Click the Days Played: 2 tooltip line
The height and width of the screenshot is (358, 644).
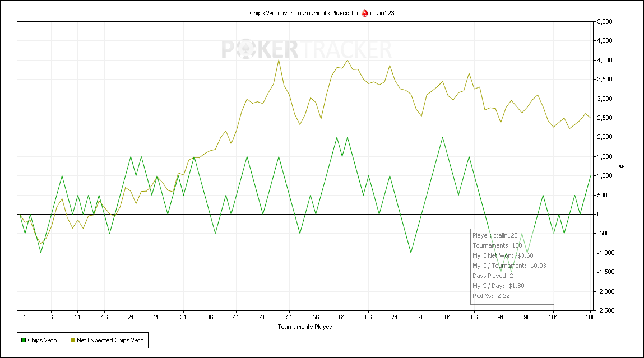(x=493, y=276)
